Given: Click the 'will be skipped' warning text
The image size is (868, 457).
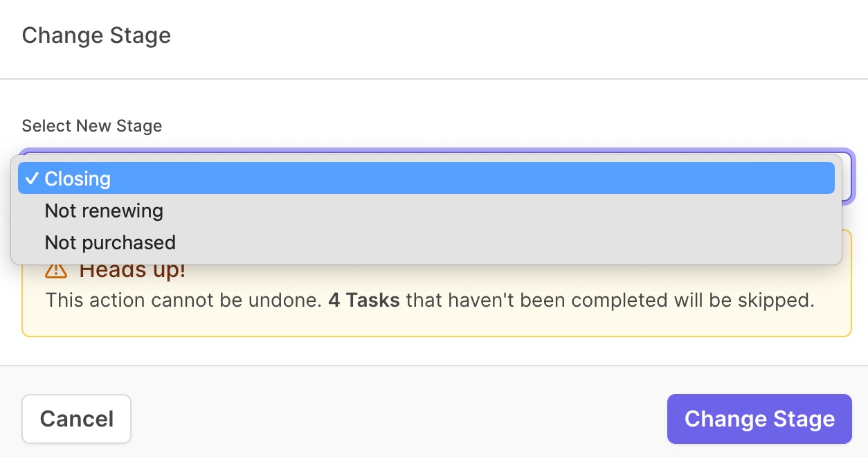Looking at the screenshot, I should (742, 301).
